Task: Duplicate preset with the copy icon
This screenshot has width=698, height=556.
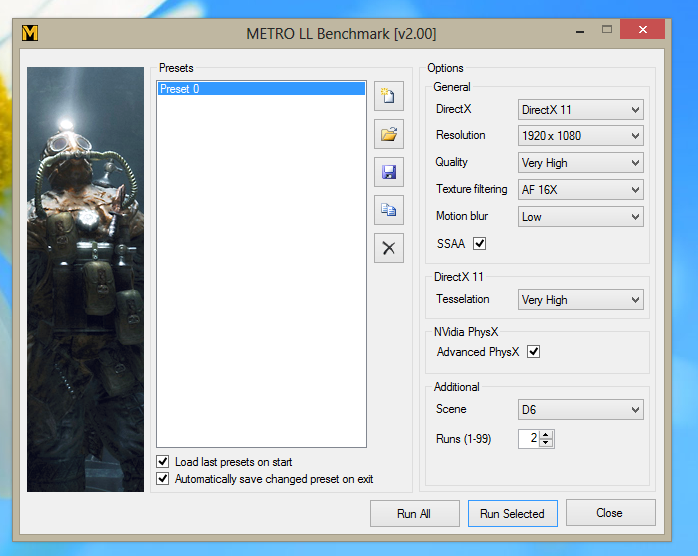Action: tap(389, 210)
